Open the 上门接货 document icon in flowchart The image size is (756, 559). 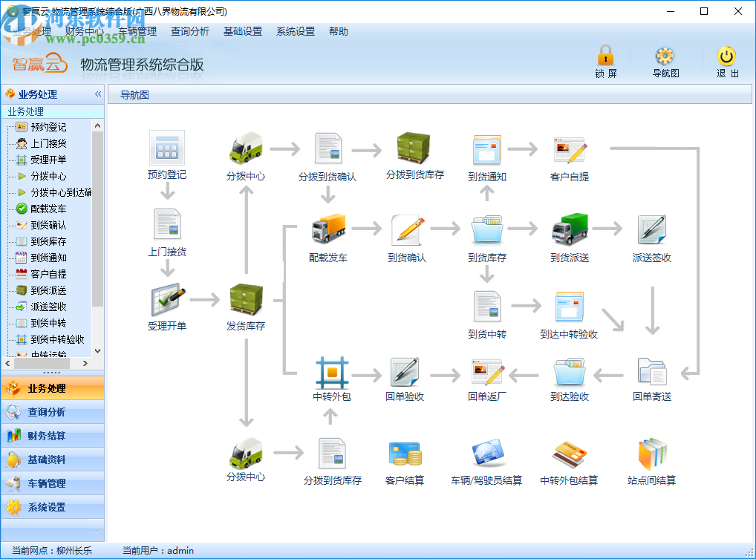[x=167, y=223]
